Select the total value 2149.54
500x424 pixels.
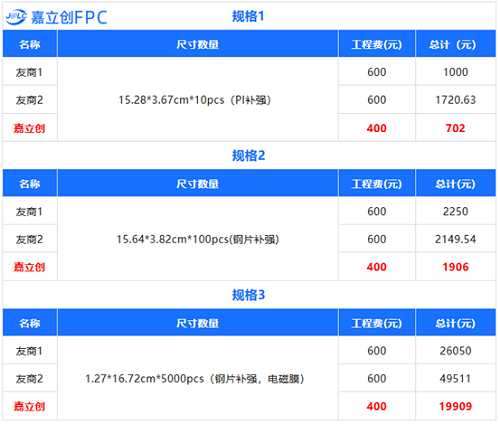coord(455,239)
